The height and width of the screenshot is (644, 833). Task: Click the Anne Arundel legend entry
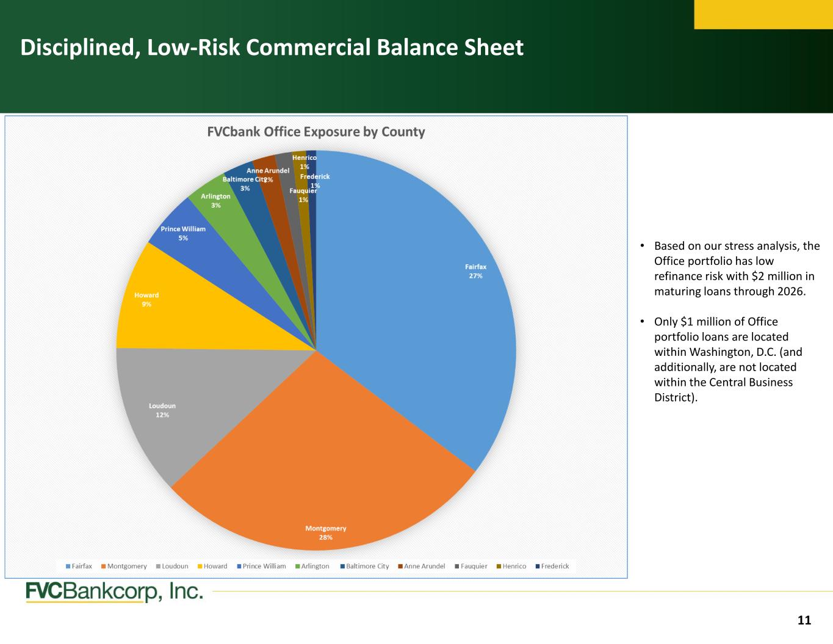[422, 566]
